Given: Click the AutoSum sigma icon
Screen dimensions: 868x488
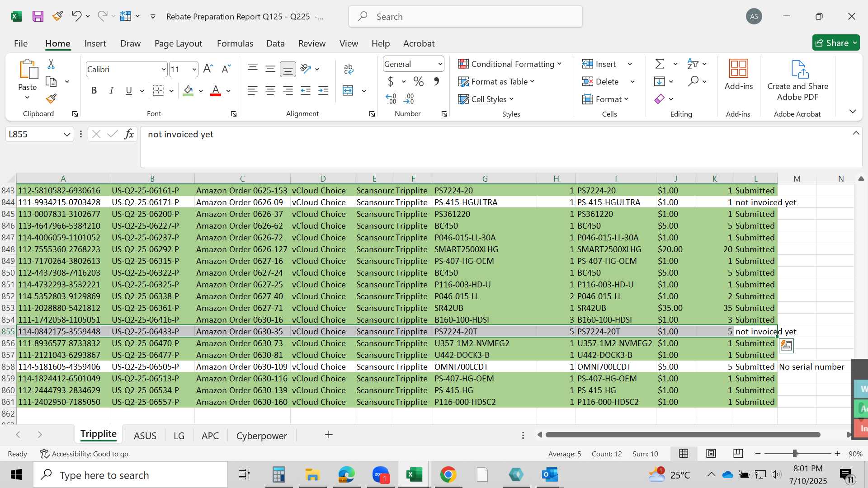Looking at the screenshot, I should (660, 64).
